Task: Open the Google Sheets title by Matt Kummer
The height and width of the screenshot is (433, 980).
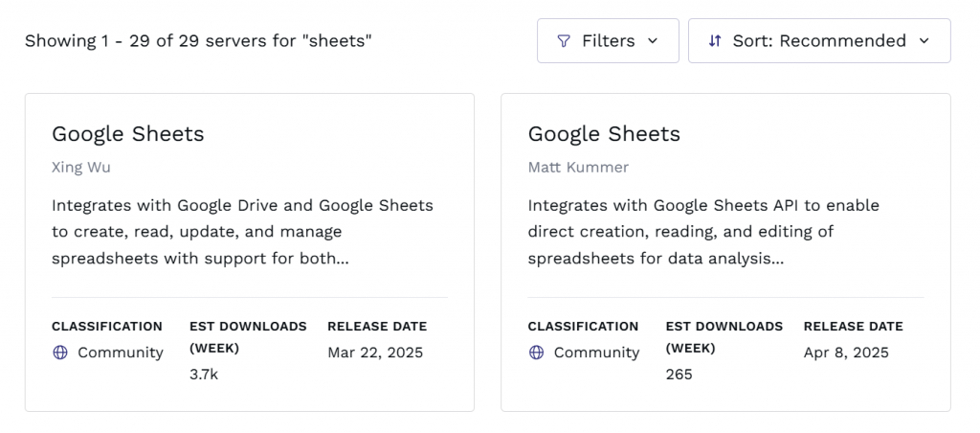Action: tap(604, 134)
